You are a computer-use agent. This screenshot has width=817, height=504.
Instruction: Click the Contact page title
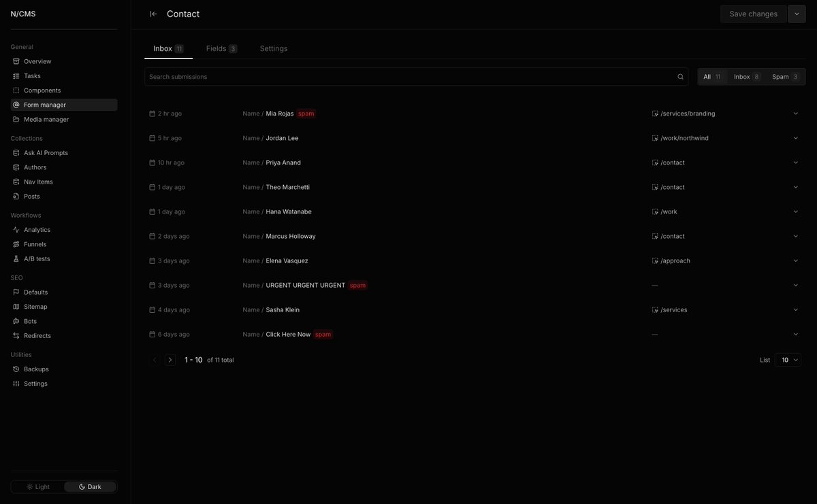183,14
